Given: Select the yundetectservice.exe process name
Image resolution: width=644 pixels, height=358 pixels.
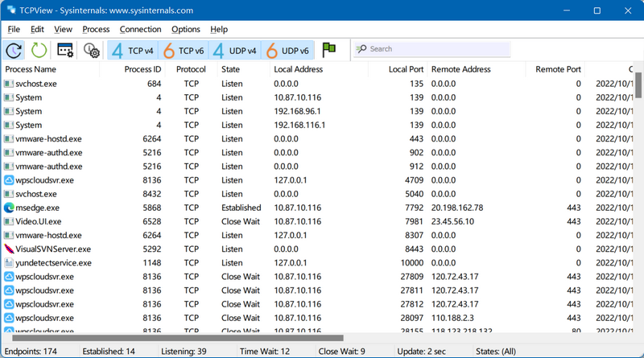Looking at the screenshot, I should pos(53,263).
